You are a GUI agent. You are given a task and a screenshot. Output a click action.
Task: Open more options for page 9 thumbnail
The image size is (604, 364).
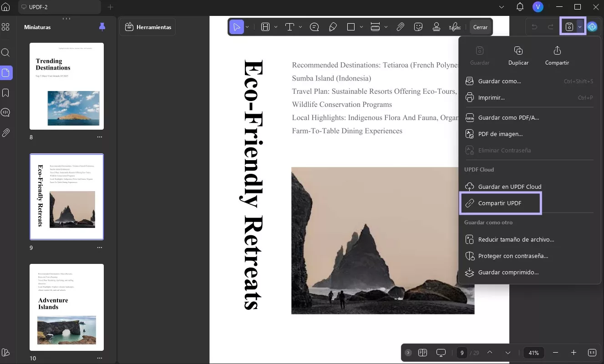[x=100, y=248]
